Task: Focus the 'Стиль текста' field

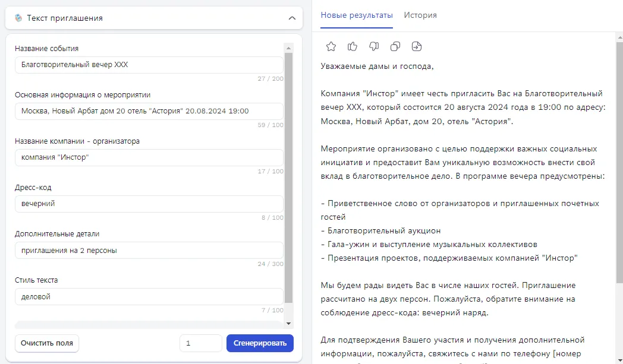Action: tap(149, 296)
